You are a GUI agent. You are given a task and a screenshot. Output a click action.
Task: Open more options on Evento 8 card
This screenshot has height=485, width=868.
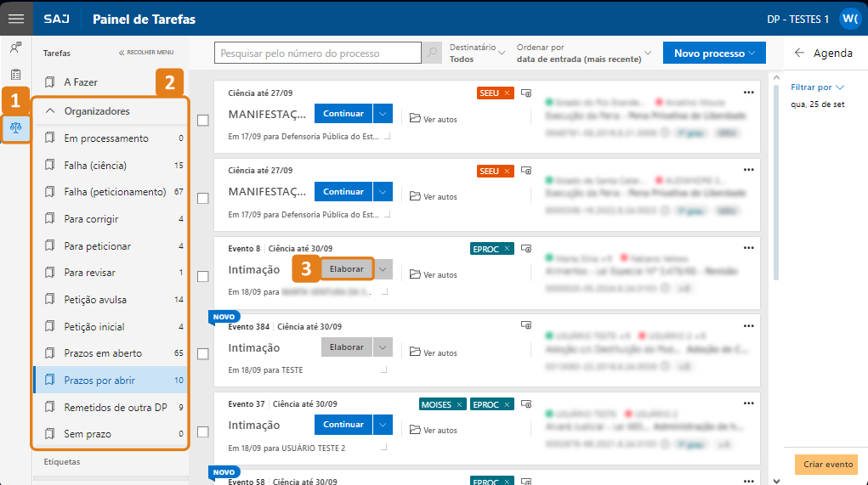click(x=748, y=248)
